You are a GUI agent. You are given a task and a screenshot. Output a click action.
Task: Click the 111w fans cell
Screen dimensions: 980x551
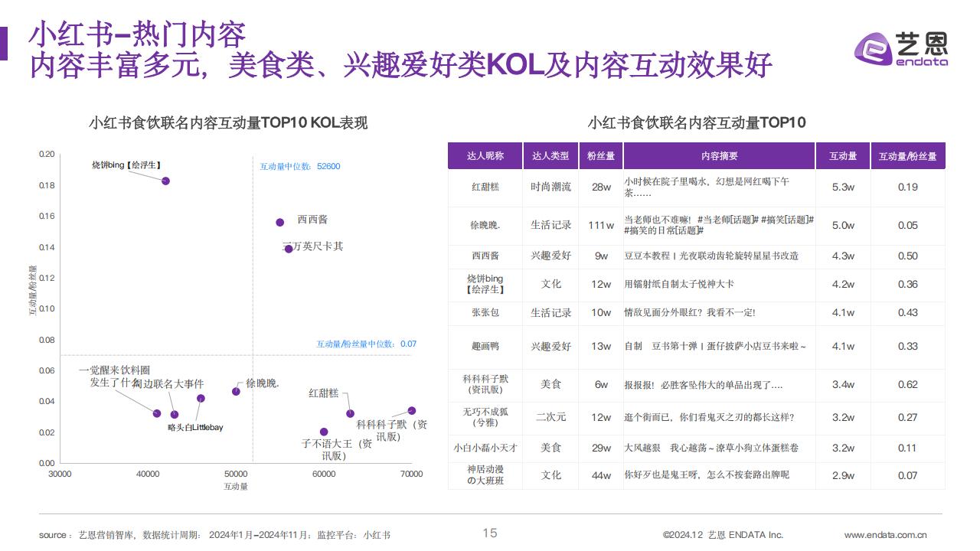[x=601, y=226]
